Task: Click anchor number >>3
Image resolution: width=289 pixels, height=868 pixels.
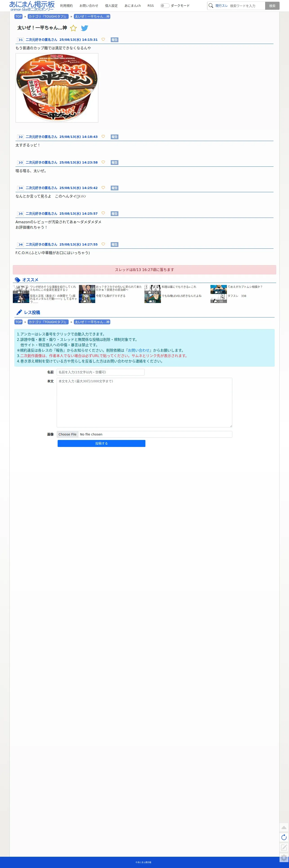Action: click(x=20, y=162)
